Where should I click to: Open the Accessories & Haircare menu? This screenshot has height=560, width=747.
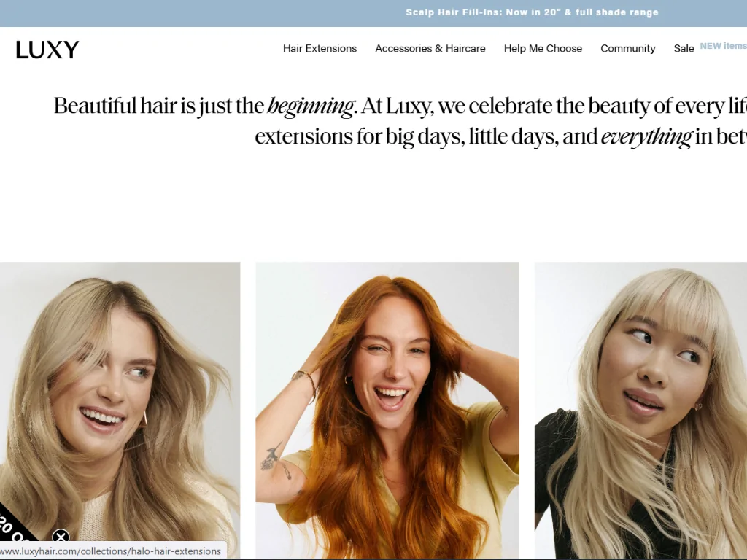click(x=430, y=48)
